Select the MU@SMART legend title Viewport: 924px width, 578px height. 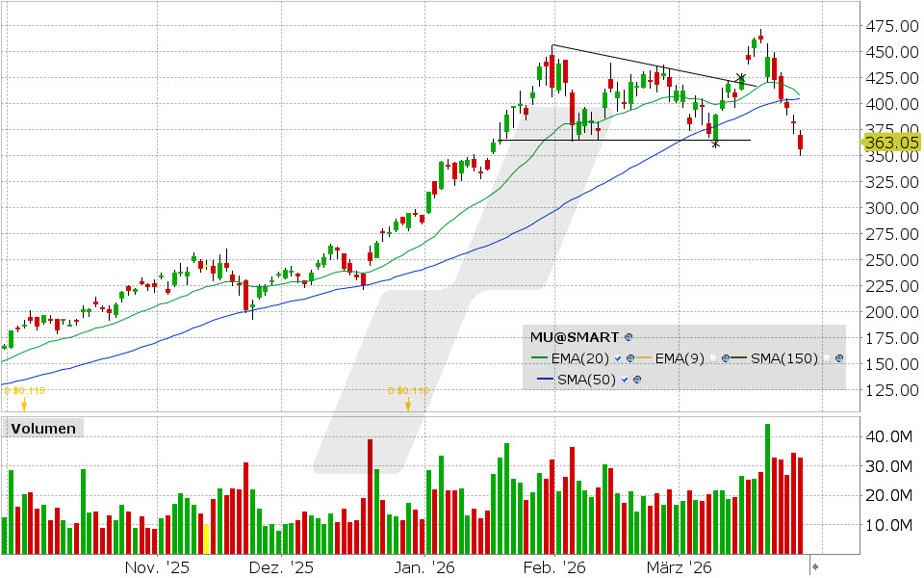pyautogui.click(x=573, y=337)
